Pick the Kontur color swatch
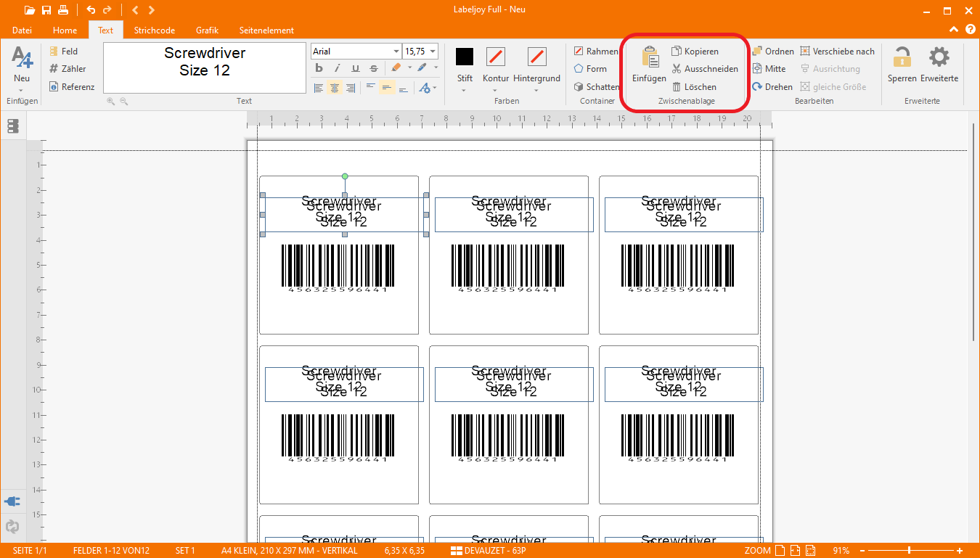 pos(496,57)
